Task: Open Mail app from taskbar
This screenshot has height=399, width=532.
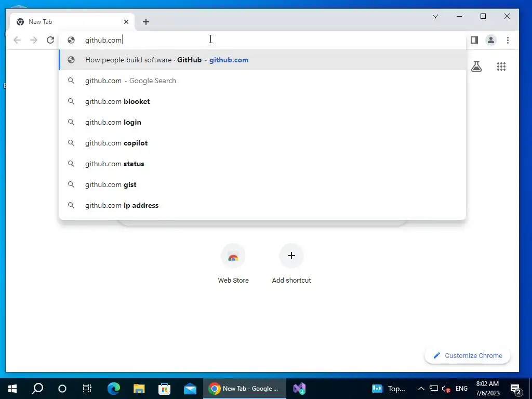Action: tap(190, 389)
